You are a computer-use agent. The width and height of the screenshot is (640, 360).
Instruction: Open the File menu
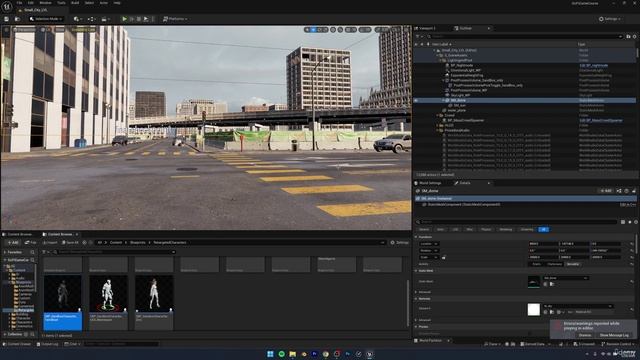pyautogui.click(x=19, y=3)
